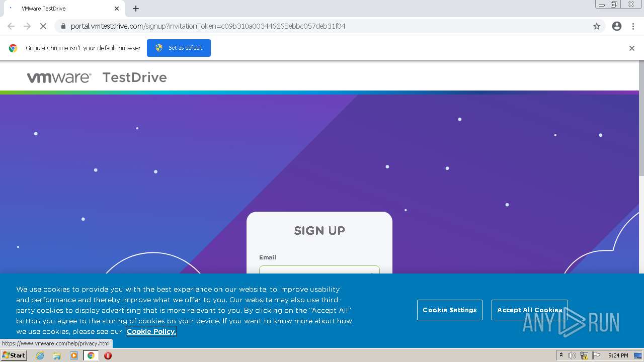Image resolution: width=644 pixels, height=362 pixels.
Task: Open the Windows Start menu
Action: pos(14,355)
